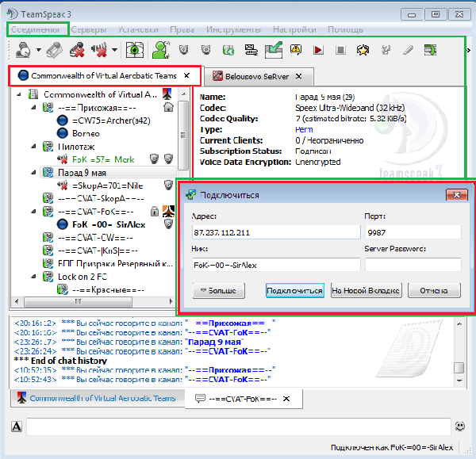Collapse the Commonwealth of Virtual A.. server node
Image resolution: width=476 pixels, height=459 pixels.
pyautogui.click(x=19, y=94)
